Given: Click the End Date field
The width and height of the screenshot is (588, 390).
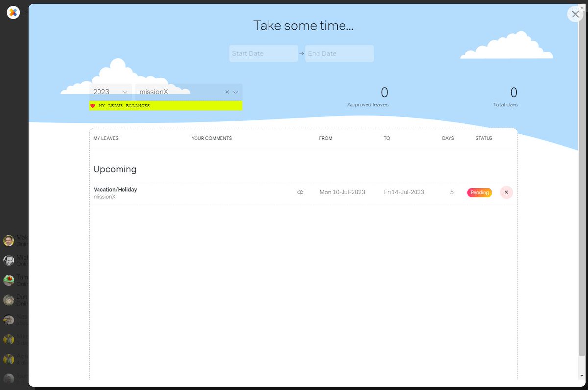Looking at the screenshot, I should (340, 53).
